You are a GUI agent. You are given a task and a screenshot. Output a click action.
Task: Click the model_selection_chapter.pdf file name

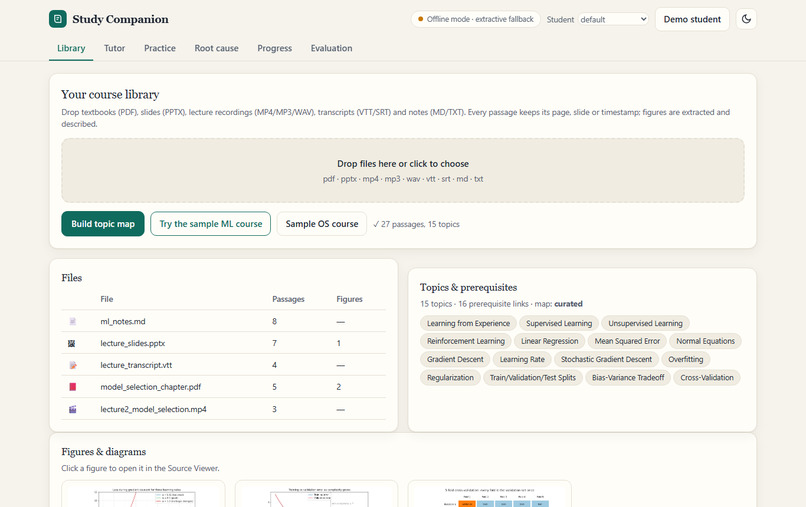151,387
